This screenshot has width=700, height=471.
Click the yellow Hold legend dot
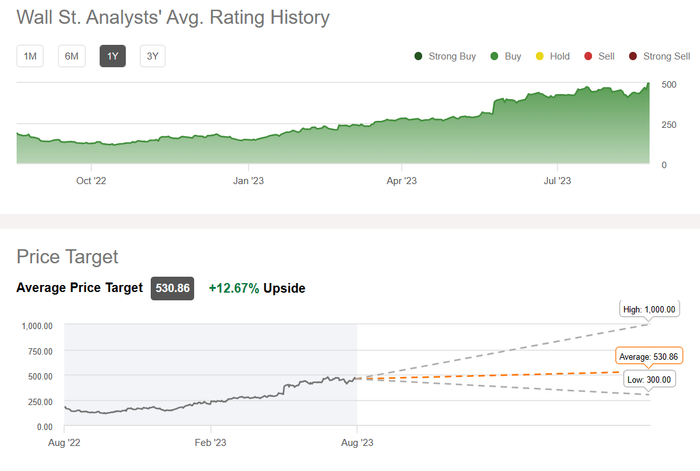(x=539, y=56)
